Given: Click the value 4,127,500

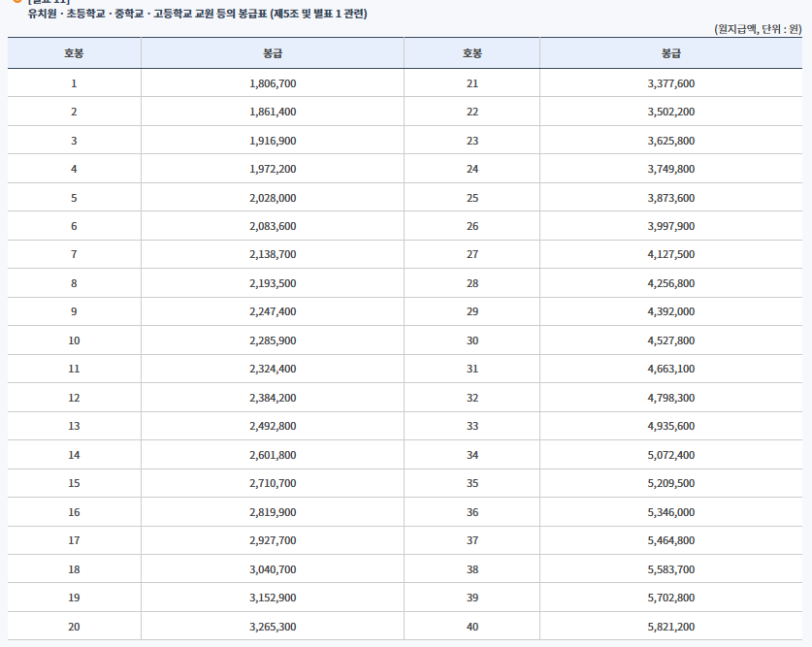Looking at the screenshot, I should 670,254.
